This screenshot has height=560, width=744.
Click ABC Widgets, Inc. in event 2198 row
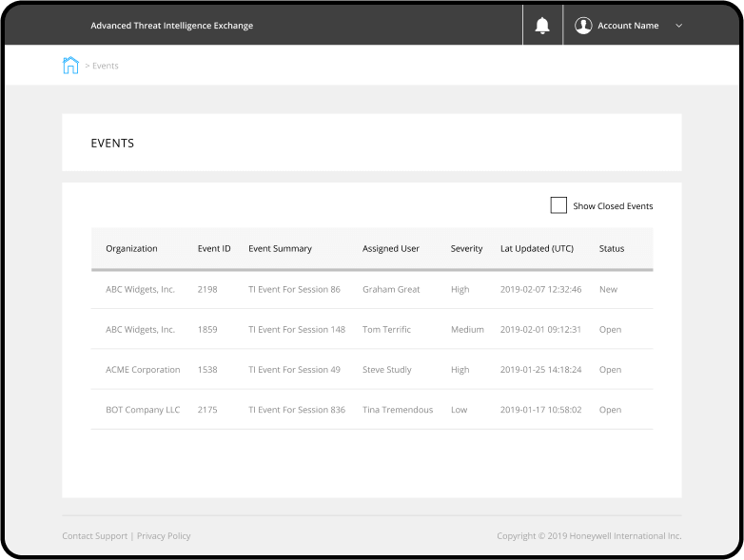click(140, 289)
